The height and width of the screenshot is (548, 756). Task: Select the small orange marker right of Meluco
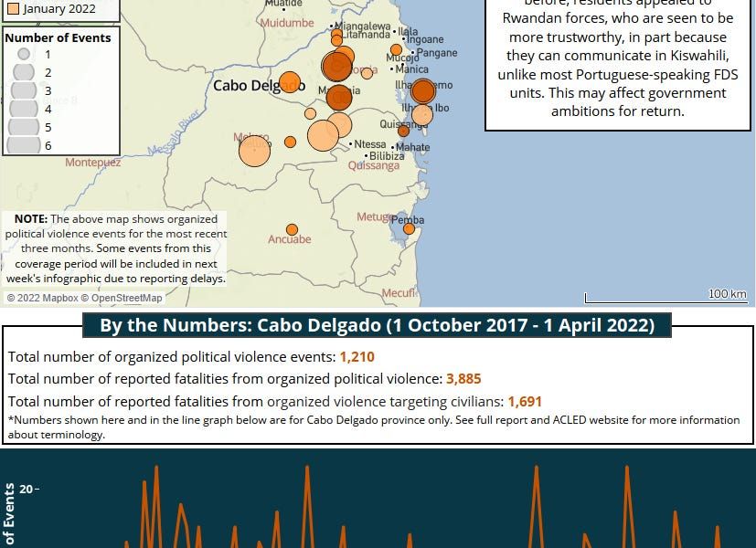click(291, 142)
